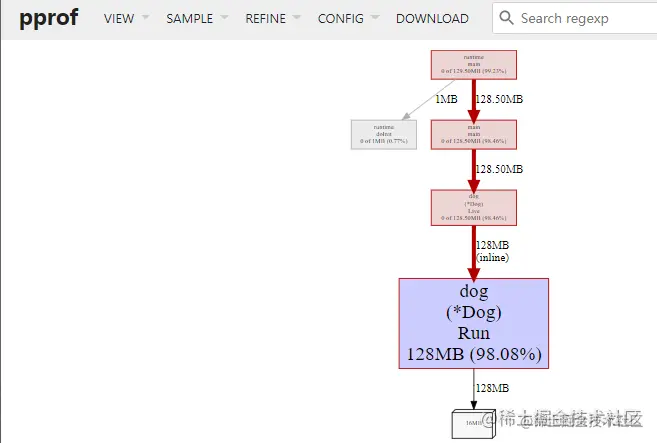Select the runtime doInit gray node

pos(383,135)
